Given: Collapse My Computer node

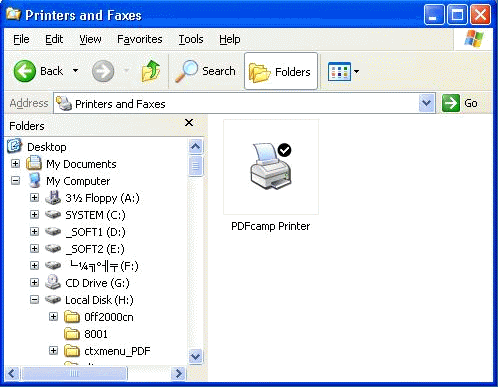Looking at the screenshot, I should click(15, 181).
